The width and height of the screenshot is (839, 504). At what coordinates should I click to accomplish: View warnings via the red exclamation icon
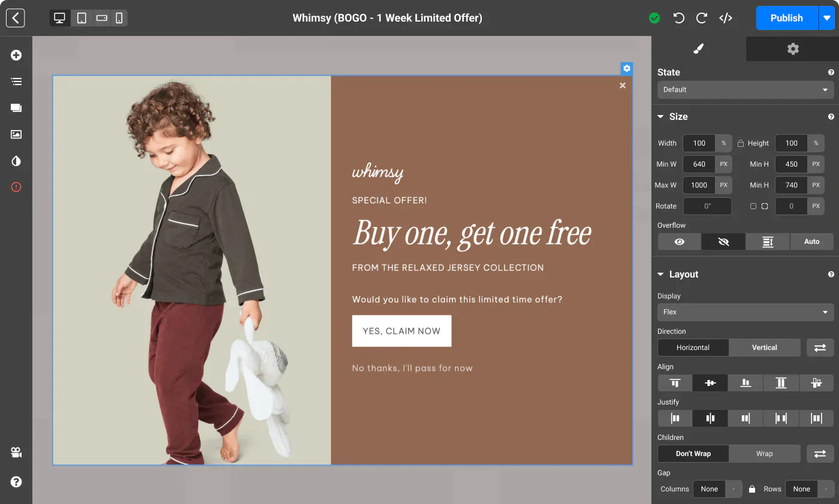[16, 187]
